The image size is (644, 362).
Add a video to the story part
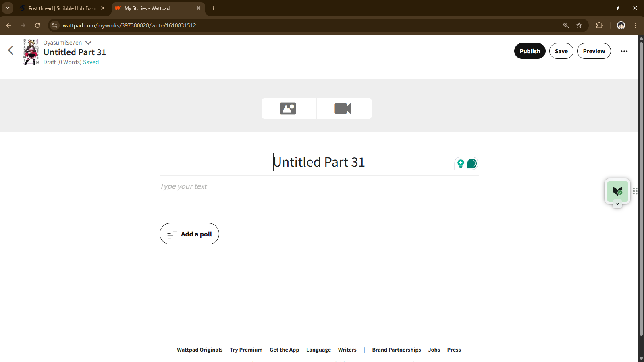coord(343,108)
